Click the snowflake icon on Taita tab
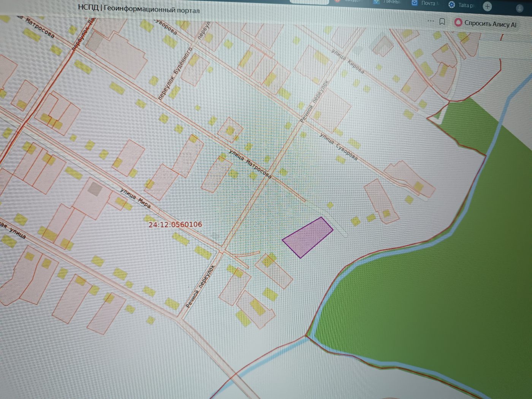Image resolution: width=532 pixels, height=399 pixels. 451,5
